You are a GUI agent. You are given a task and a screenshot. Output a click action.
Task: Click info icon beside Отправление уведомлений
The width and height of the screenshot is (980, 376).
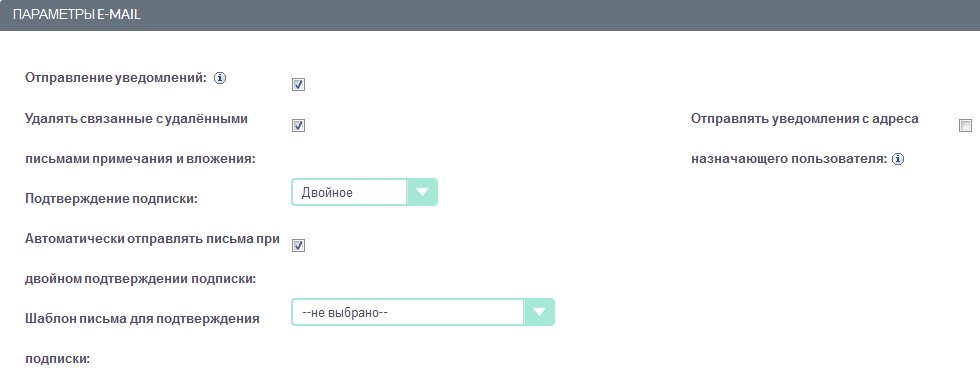coord(219,79)
